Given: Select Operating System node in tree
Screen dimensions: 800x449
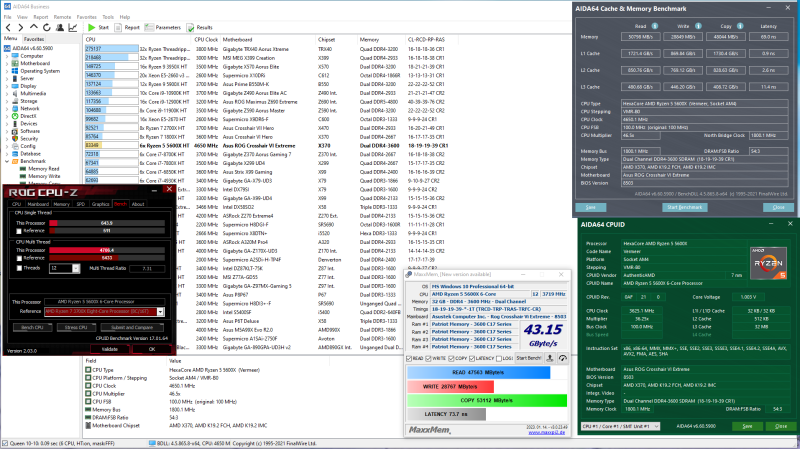Looking at the screenshot, I should (35, 71).
